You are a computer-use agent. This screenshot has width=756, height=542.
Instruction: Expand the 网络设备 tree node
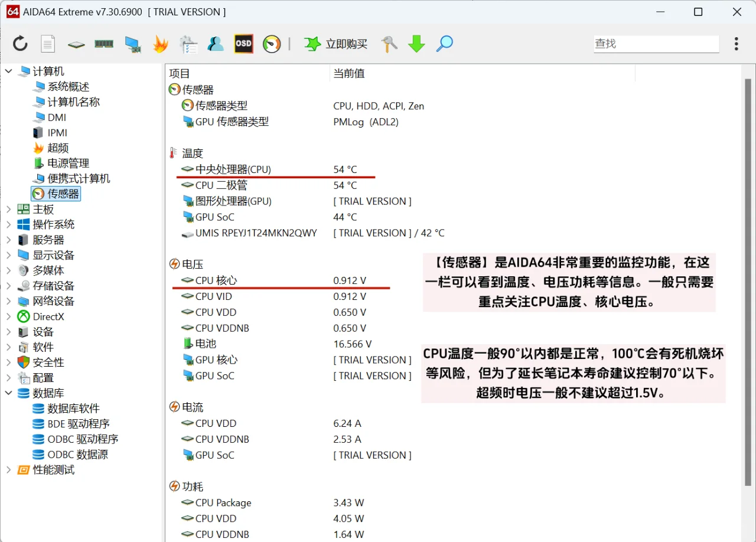click(x=8, y=301)
